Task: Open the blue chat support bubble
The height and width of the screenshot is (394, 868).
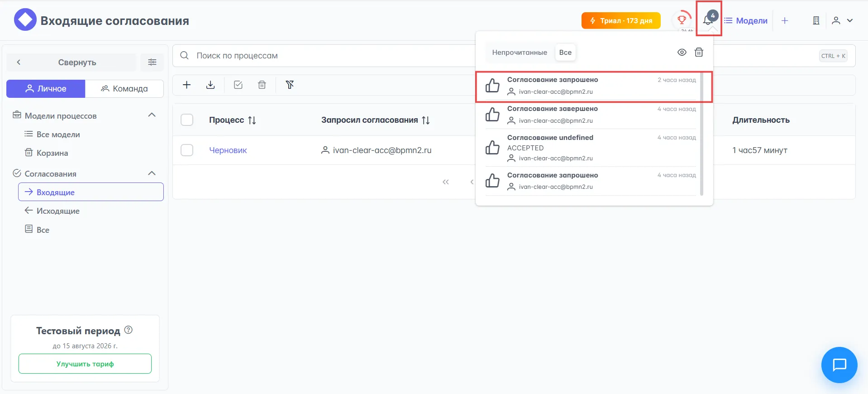Action: (x=839, y=365)
